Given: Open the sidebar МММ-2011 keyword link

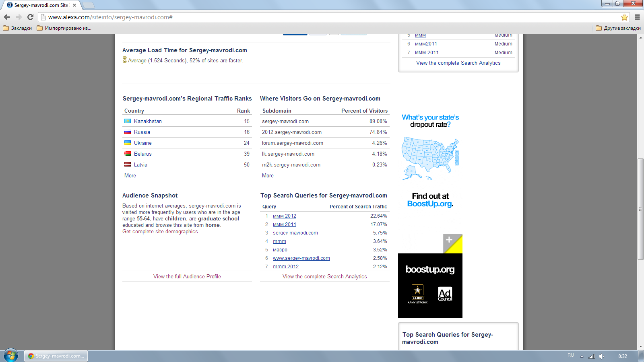Looking at the screenshot, I should point(427,53).
